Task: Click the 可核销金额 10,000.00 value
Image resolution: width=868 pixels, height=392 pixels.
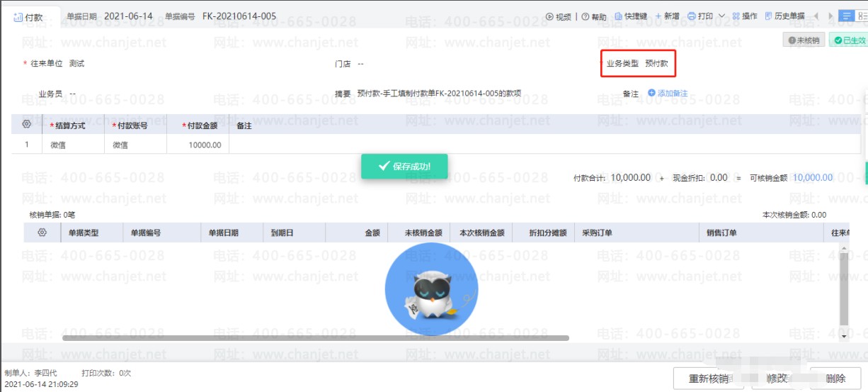Action: click(812, 178)
